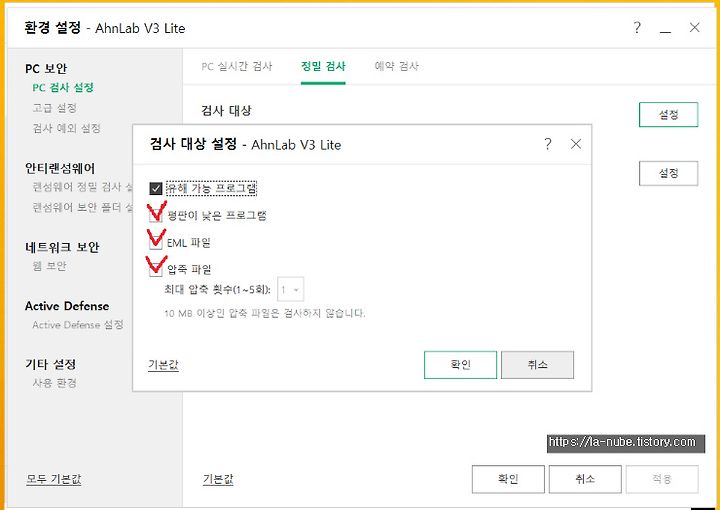Click 취소 in the 검사 대상 설정 dialog

(x=537, y=365)
